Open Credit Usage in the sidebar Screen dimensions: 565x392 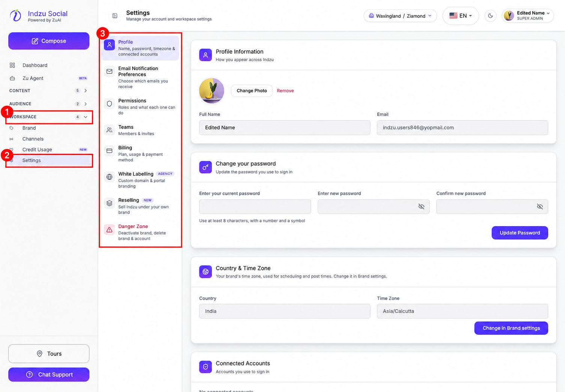click(37, 150)
